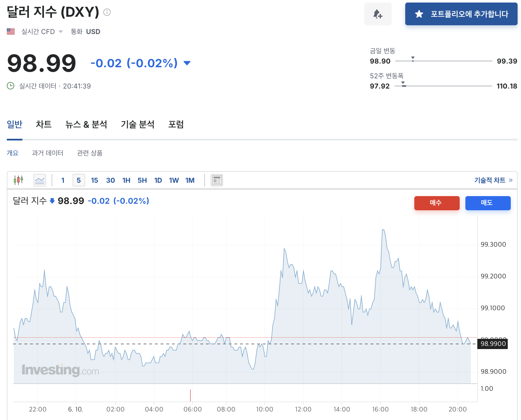Viewport: 521px width, 420px height.
Task: Toggle the news overlay icon in chart toolbar
Action: coord(217,180)
